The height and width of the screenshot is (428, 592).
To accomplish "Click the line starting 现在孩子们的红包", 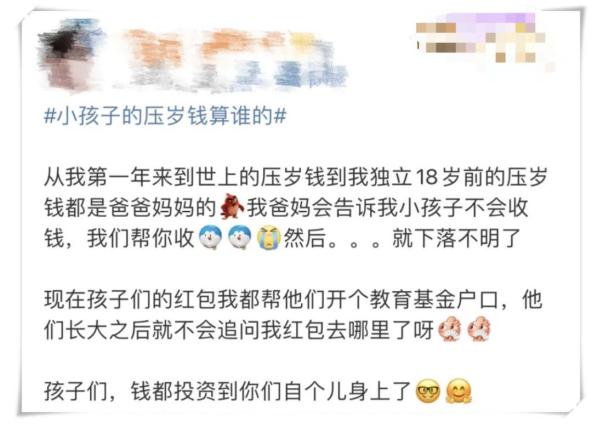I will 293,299.
